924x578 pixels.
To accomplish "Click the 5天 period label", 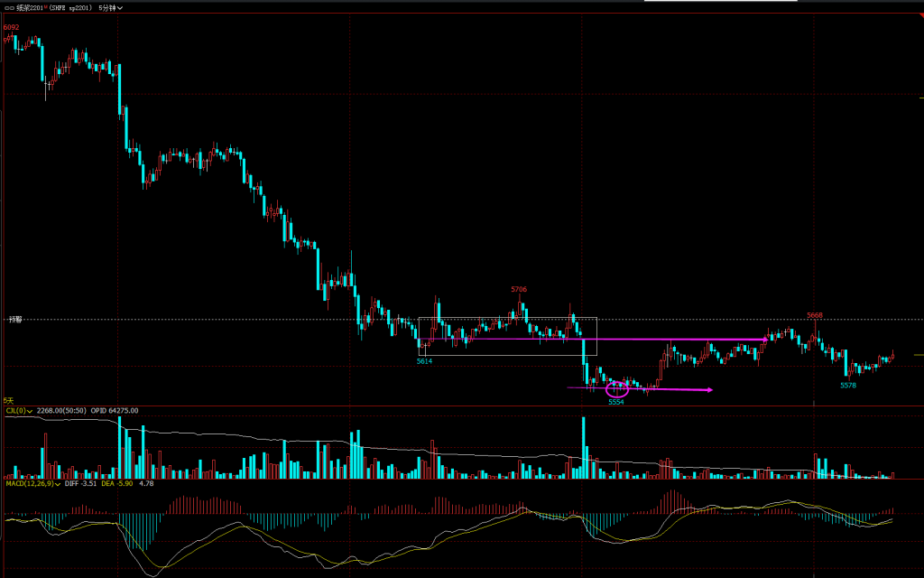I will point(8,399).
